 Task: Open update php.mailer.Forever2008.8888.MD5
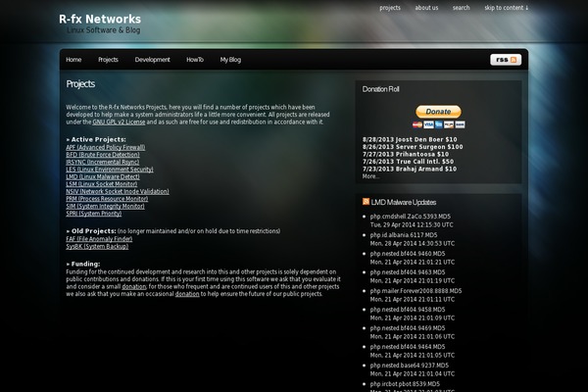[x=416, y=291]
